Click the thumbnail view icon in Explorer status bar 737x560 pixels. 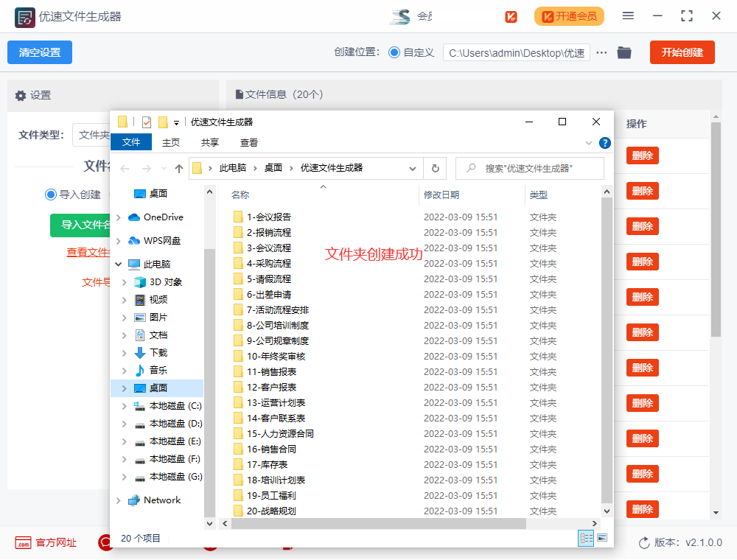click(604, 539)
